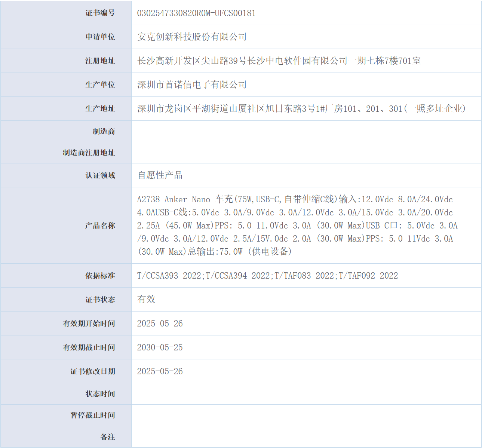Select certificate number 0302547330820R0M-UFCS00181
The width and height of the screenshot is (482, 448).
pos(196,13)
